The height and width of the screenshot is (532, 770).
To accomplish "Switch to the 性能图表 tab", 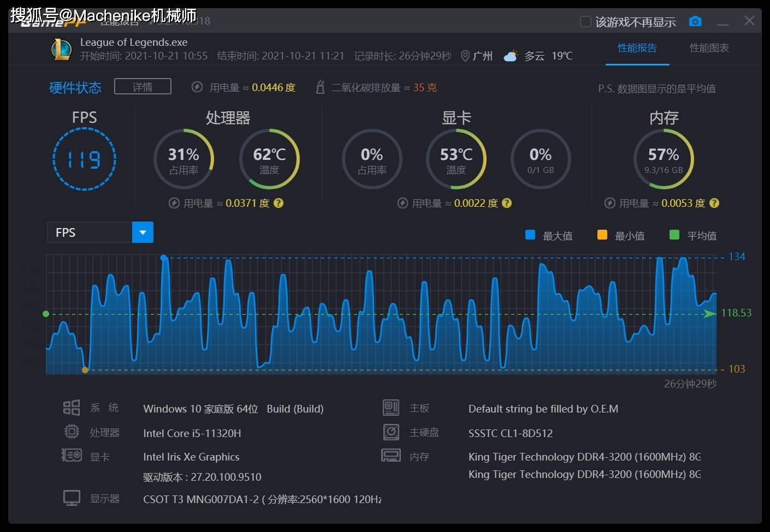I will tap(709, 48).
